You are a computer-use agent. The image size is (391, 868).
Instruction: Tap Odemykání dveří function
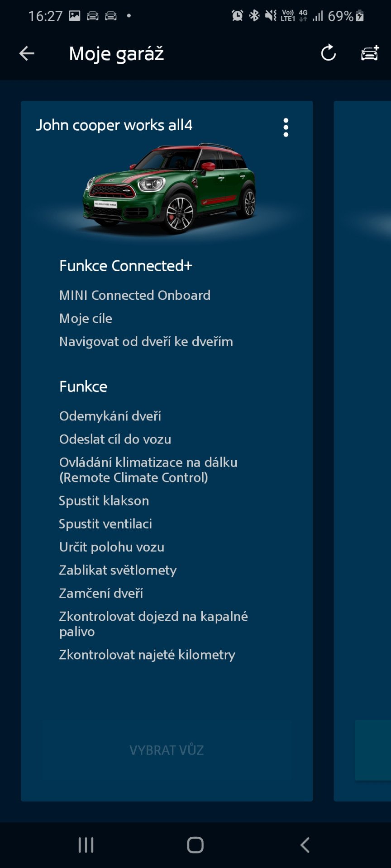tap(110, 416)
